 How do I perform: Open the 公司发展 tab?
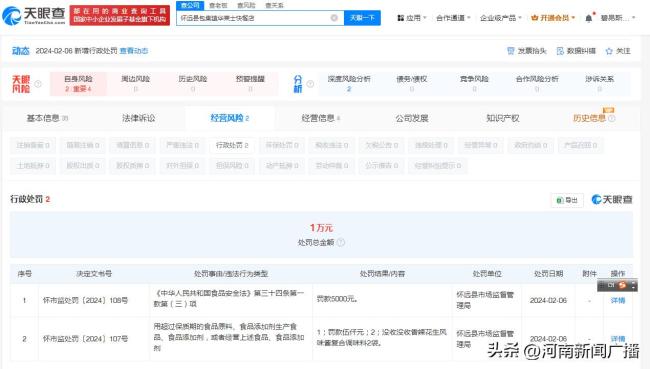[412, 118]
